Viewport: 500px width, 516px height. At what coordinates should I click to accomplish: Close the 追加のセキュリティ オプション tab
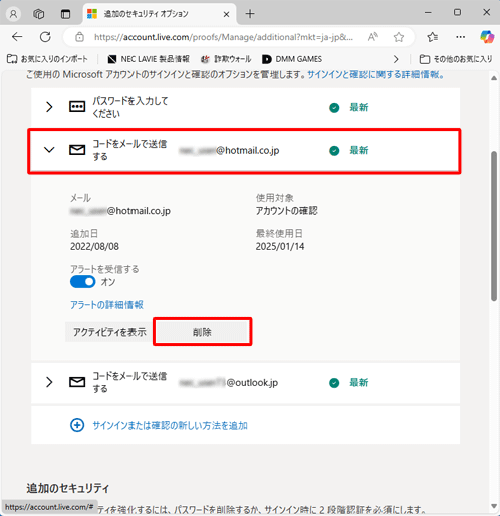click(226, 14)
